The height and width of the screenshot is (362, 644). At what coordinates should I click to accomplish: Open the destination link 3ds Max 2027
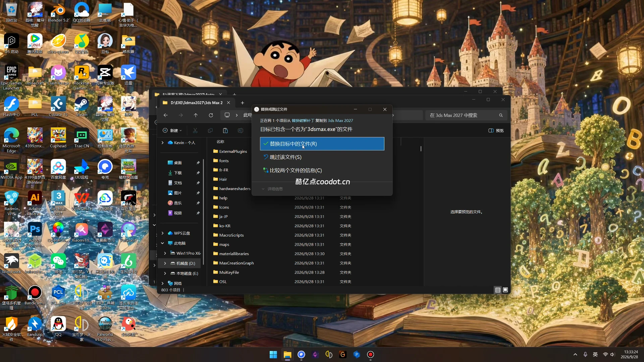click(340, 121)
